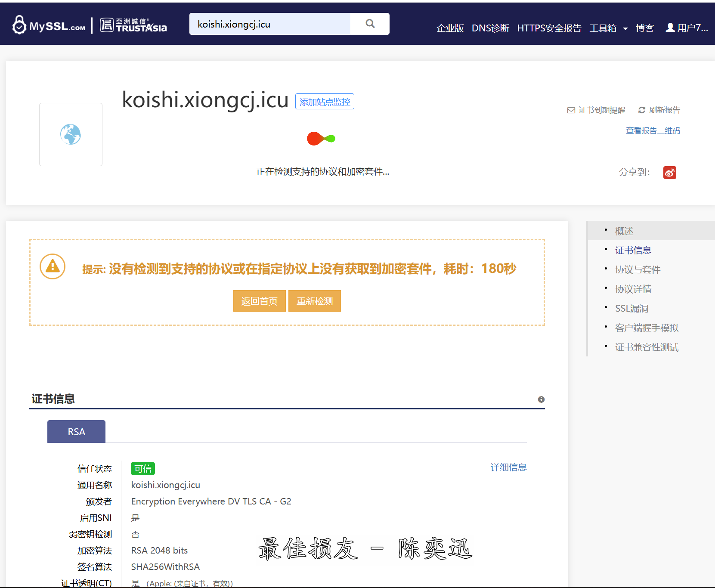The height and width of the screenshot is (588, 715).
Task: Click the koishi.xiongcj.icu page heading
Action: tap(205, 100)
